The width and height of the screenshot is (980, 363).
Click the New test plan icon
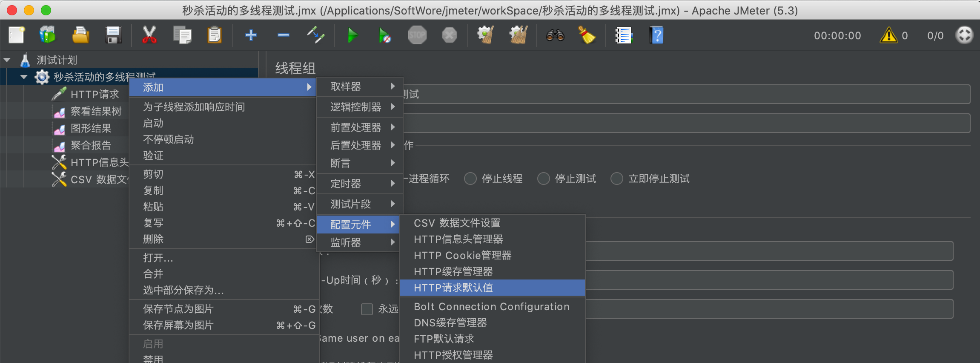tap(16, 35)
